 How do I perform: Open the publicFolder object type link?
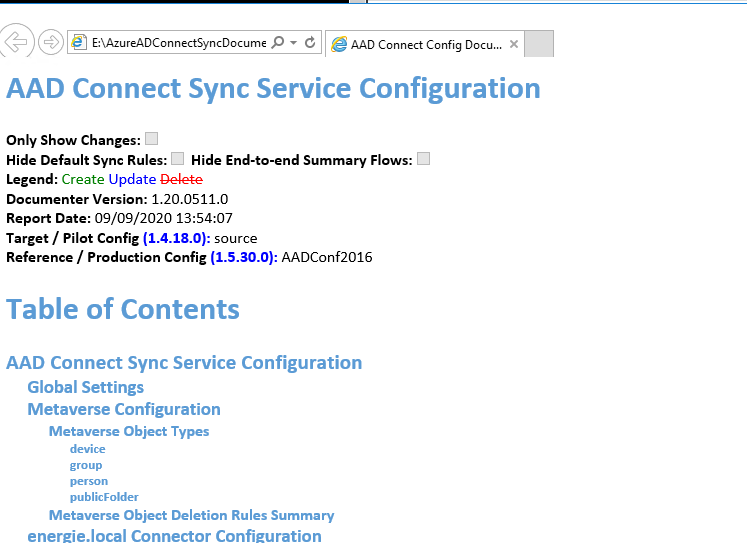coord(104,497)
